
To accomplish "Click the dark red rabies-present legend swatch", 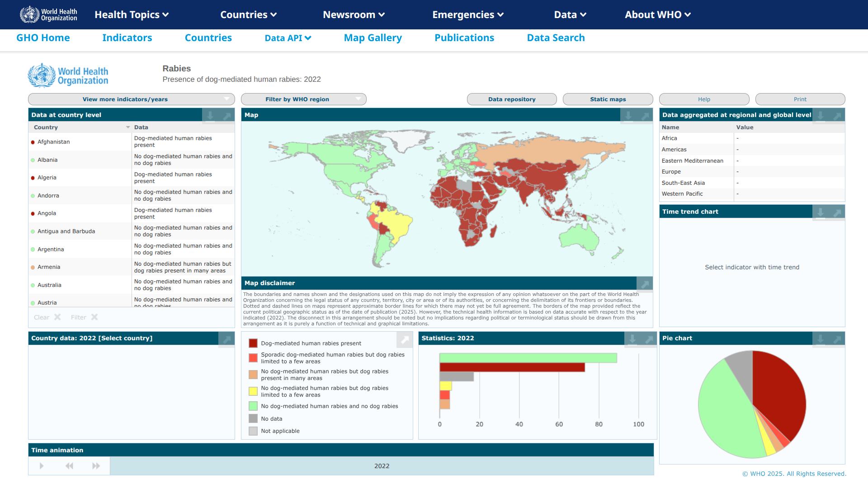I will coord(253,343).
